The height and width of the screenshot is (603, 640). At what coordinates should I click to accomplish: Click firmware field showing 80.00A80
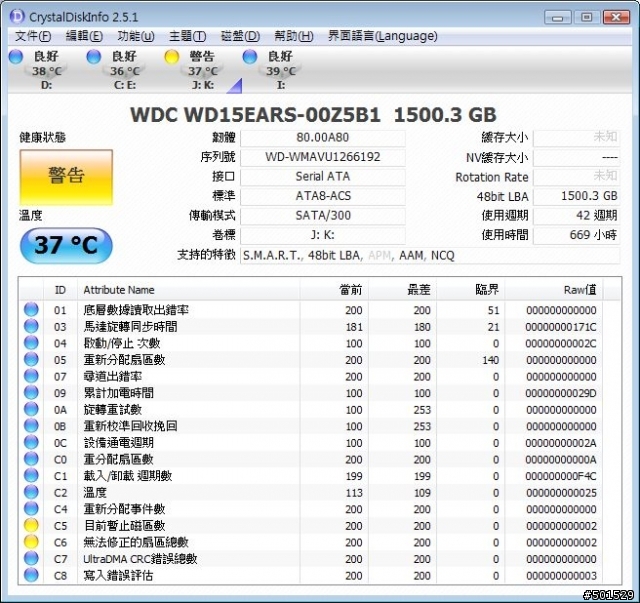coord(323,138)
